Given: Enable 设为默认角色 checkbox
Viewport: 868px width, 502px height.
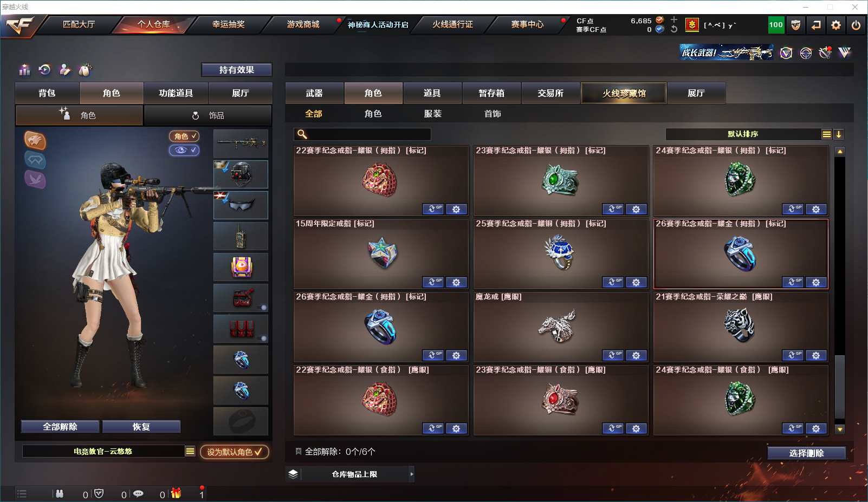Looking at the screenshot, I should click(235, 452).
